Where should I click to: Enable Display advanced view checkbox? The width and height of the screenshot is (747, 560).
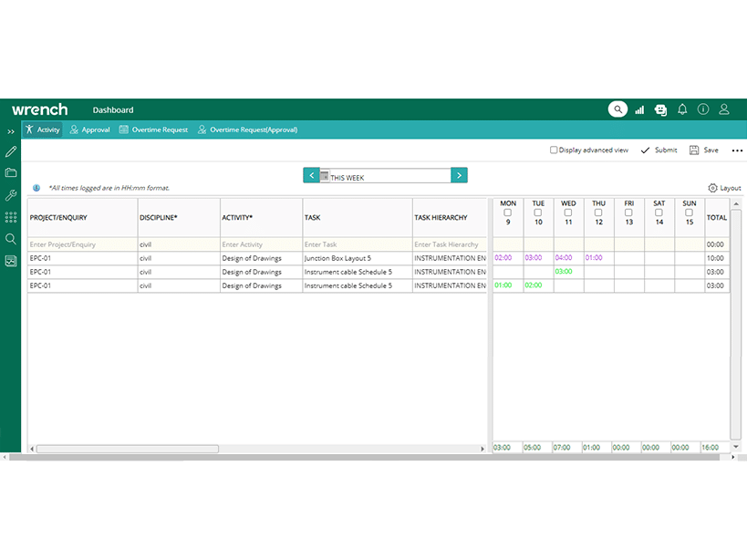pyautogui.click(x=554, y=150)
